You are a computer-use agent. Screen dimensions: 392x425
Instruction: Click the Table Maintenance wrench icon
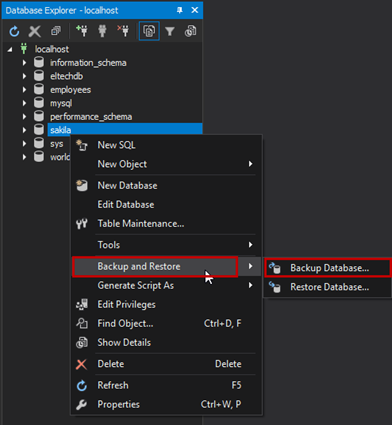82,223
